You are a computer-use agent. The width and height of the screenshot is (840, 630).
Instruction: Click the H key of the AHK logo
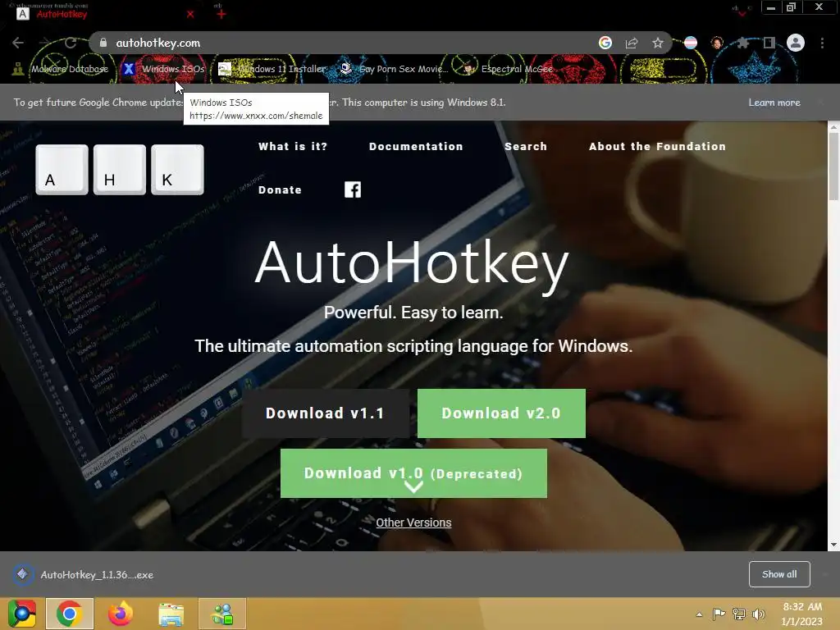(120, 170)
